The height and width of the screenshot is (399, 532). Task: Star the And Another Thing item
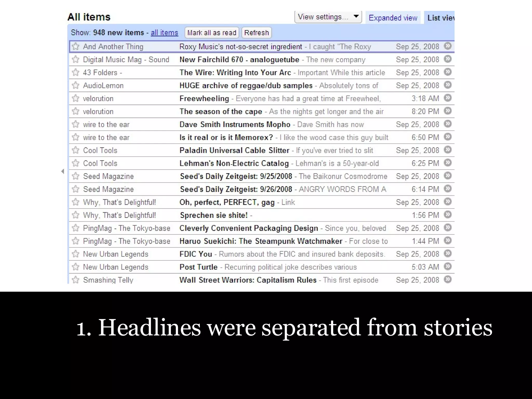76,46
